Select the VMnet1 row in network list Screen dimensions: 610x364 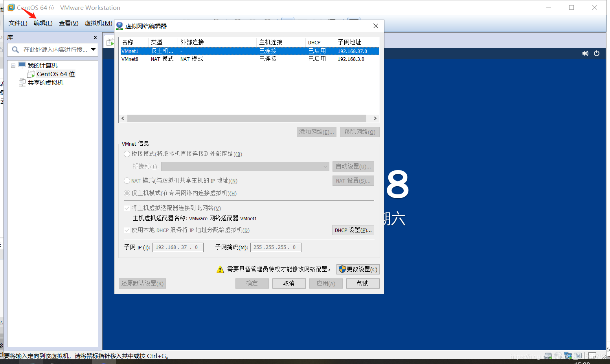pos(250,51)
